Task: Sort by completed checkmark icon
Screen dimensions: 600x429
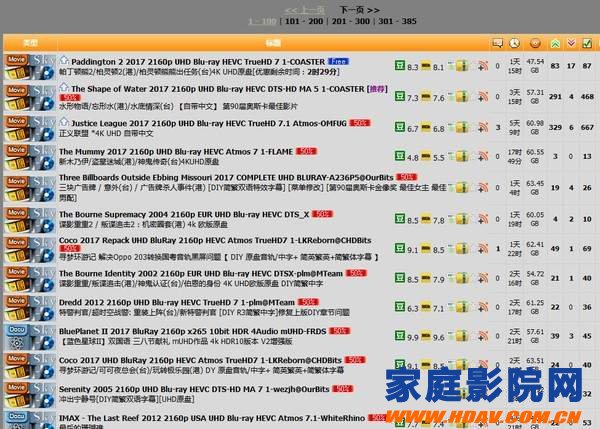Action: (x=587, y=43)
